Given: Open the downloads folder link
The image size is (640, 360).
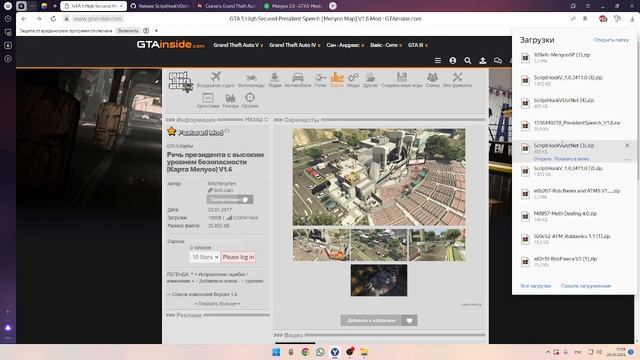Looking at the screenshot, I should [611, 40].
